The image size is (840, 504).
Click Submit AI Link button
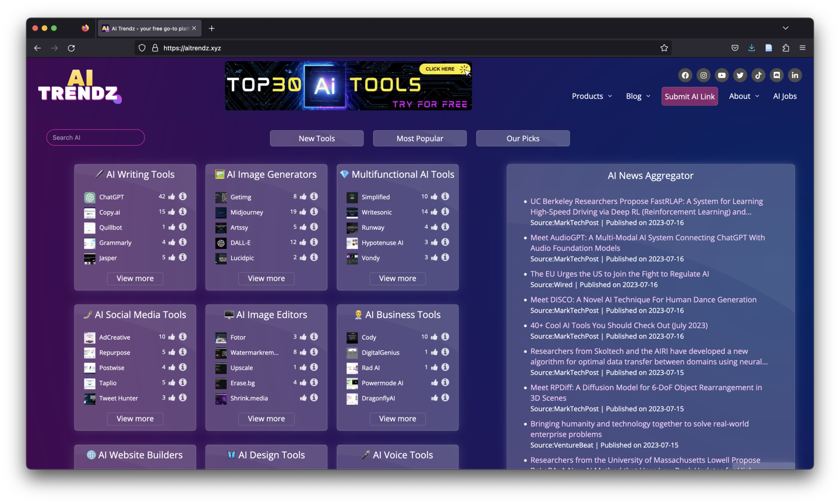(689, 96)
